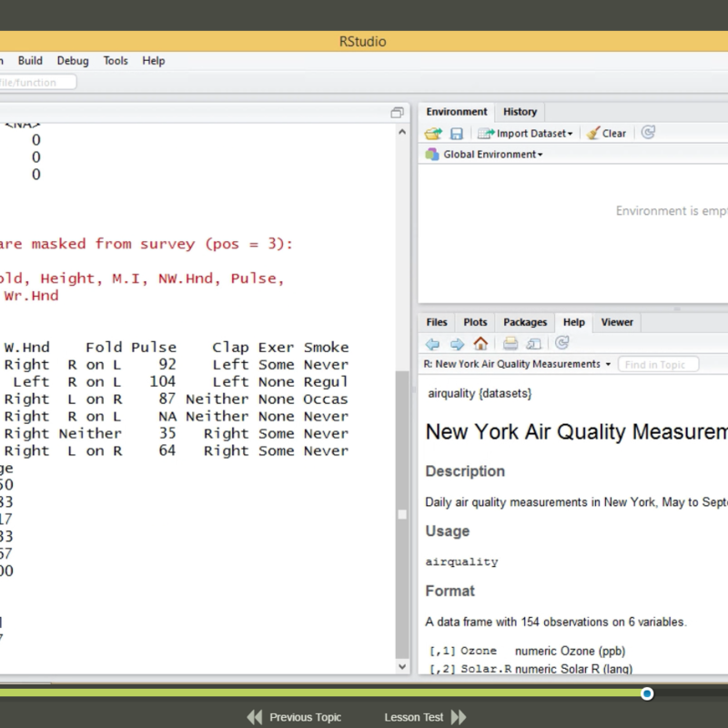Click the Global Environment icon

coord(431,154)
